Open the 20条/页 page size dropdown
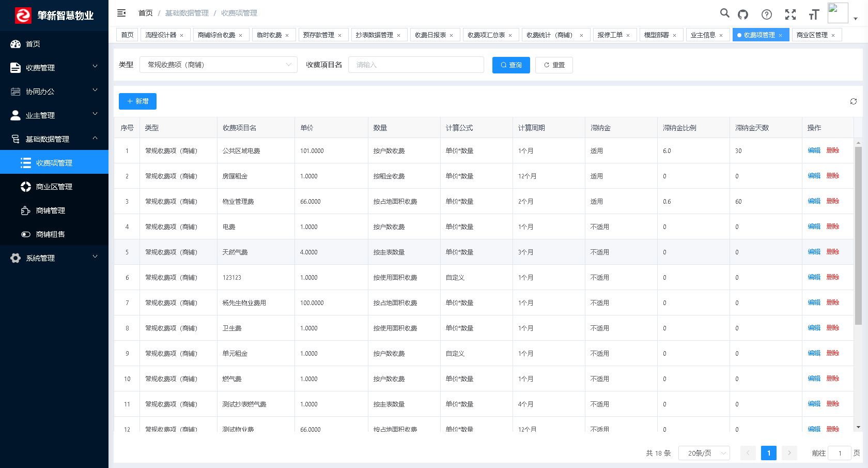This screenshot has height=468, width=868. point(704,452)
